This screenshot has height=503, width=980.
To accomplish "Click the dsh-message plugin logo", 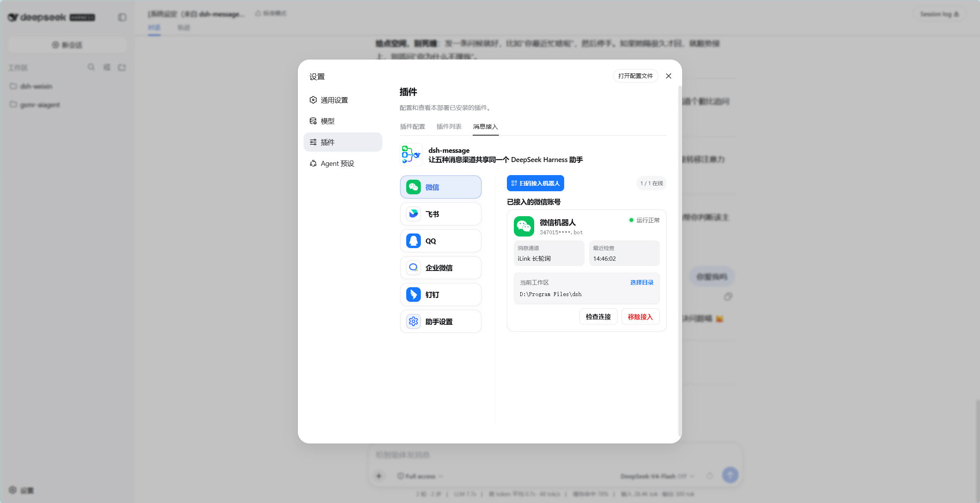I will click(x=411, y=155).
